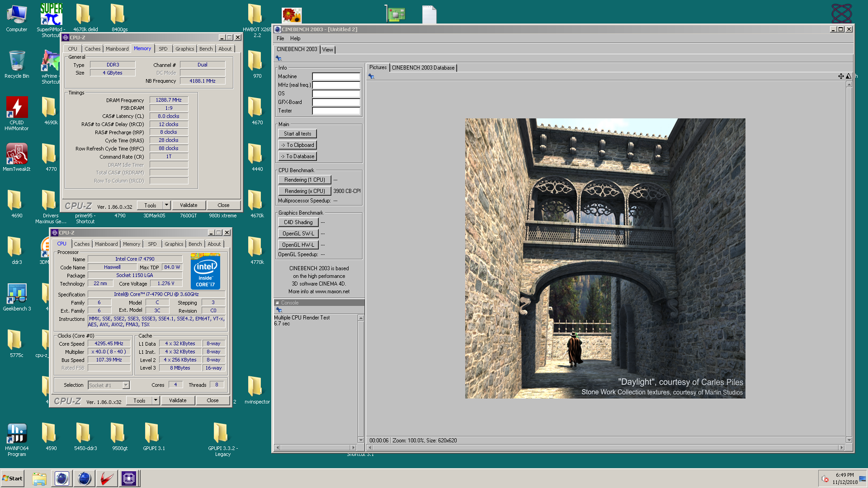Open the 5450-ddr3 folder
Screen dimensions: 868x488
tap(85, 436)
